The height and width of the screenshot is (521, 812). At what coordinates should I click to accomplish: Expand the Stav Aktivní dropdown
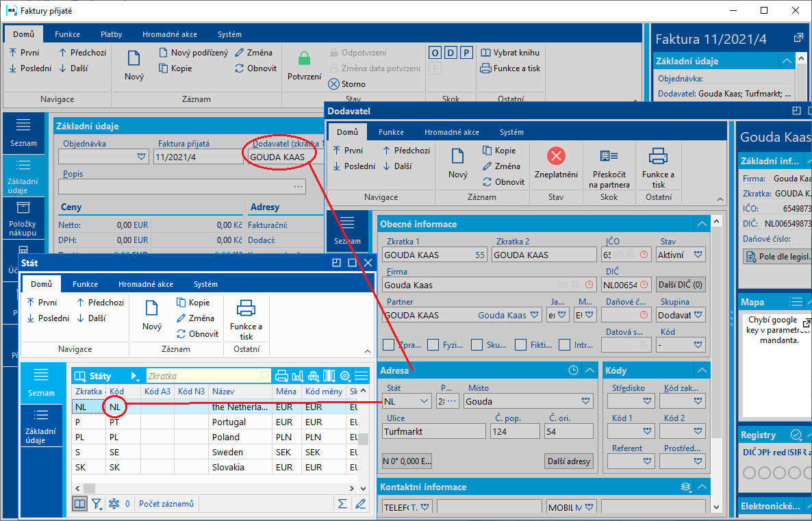pyautogui.click(x=698, y=255)
